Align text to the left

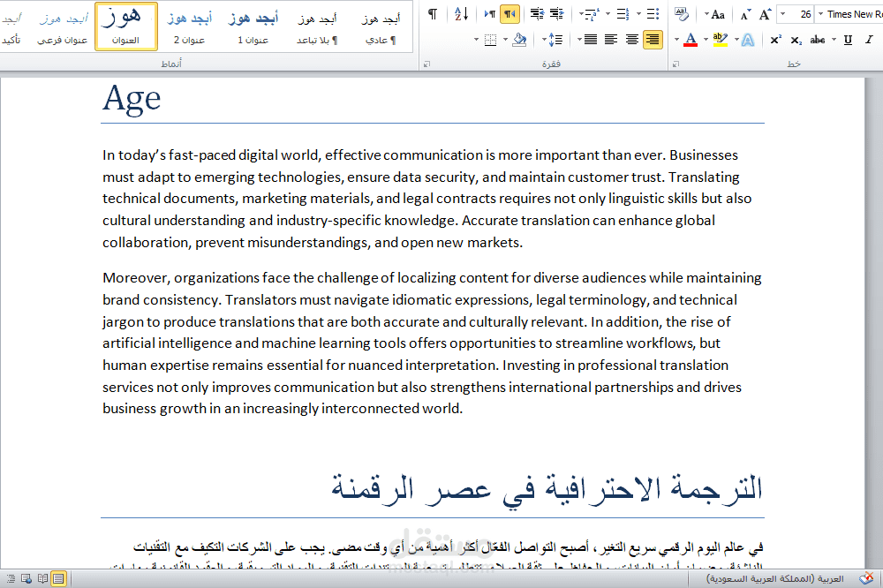[x=611, y=40]
